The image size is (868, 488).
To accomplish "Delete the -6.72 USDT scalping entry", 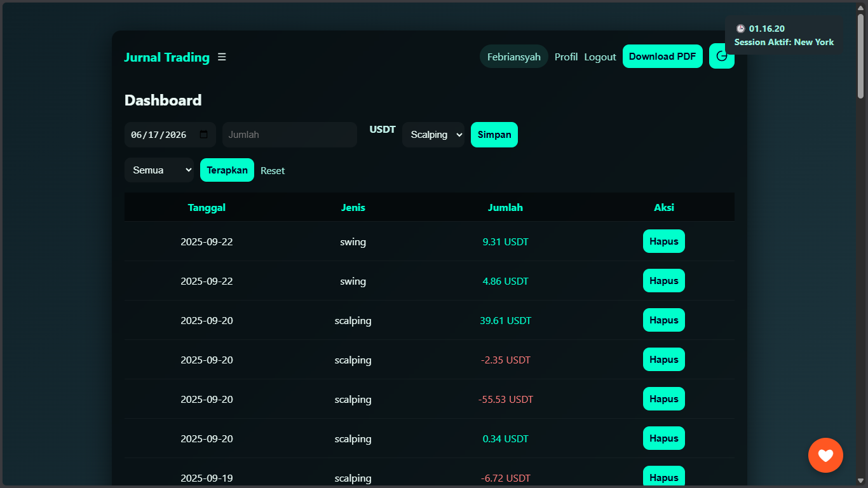I will (x=664, y=477).
